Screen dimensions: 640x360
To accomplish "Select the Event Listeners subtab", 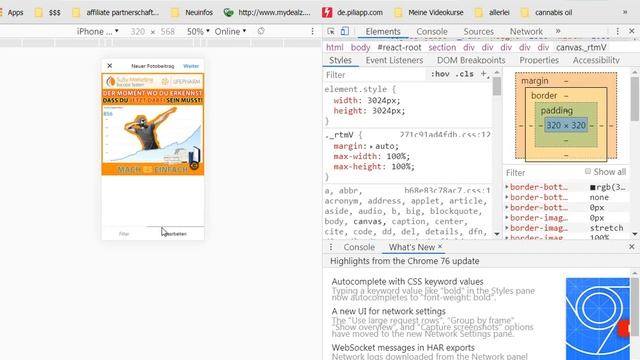I will [394, 60].
